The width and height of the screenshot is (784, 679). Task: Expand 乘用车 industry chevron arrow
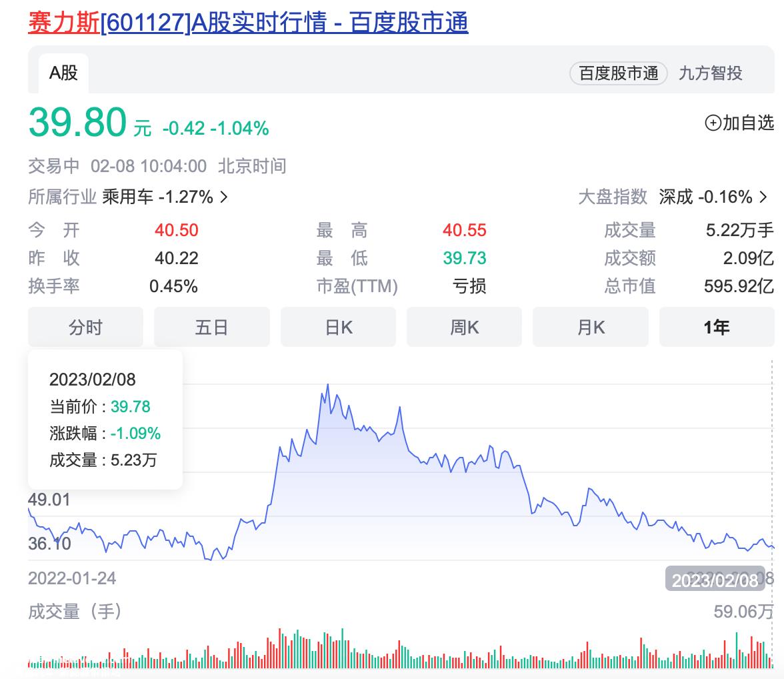224,197
